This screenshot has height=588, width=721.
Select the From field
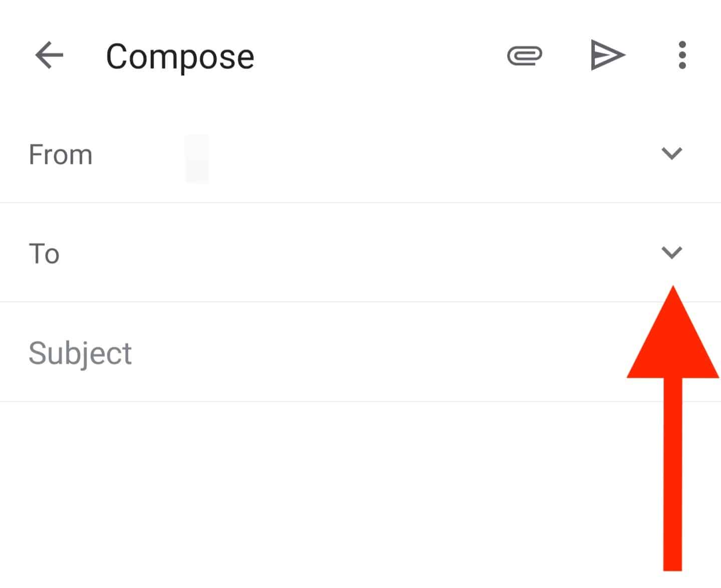(x=300, y=154)
